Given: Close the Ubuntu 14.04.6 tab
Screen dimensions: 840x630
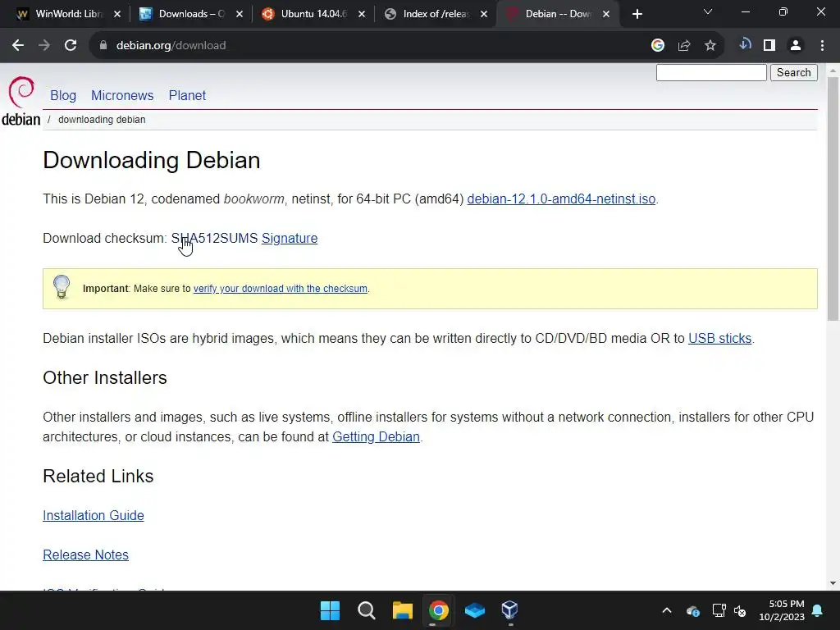Looking at the screenshot, I should click(x=362, y=15).
